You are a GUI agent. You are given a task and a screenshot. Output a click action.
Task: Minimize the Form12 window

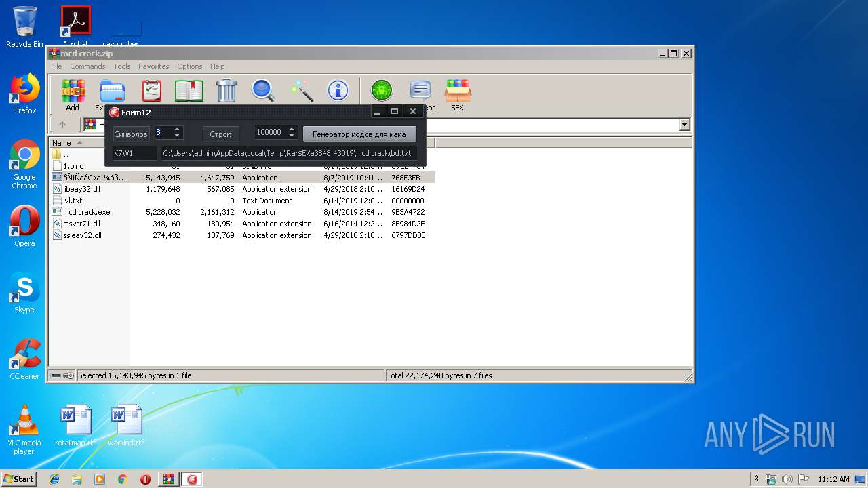coord(377,111)
